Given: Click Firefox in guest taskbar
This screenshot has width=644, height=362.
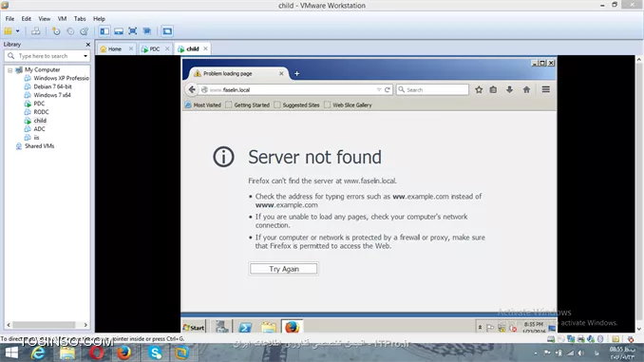Looking at the screenshot, I should pos(292,327).
